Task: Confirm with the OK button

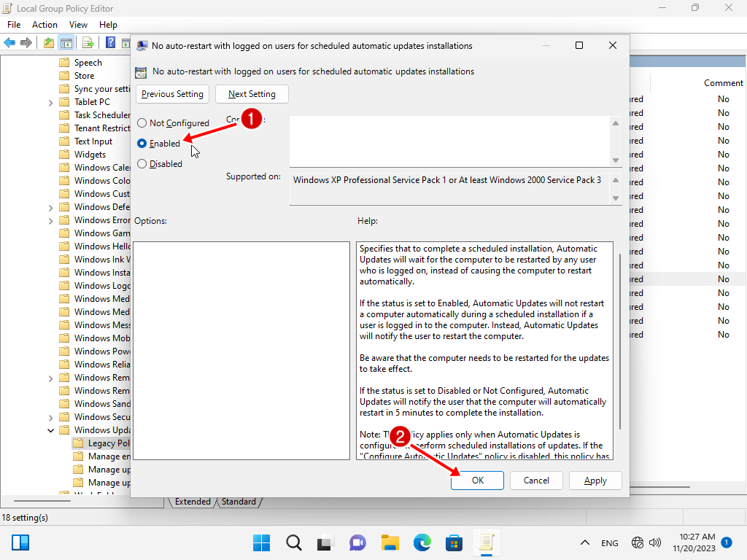Action: 477,481
